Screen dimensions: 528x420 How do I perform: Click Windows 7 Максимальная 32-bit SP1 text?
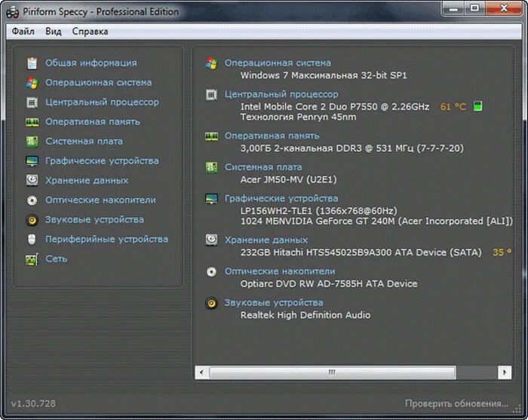point(324,75)
